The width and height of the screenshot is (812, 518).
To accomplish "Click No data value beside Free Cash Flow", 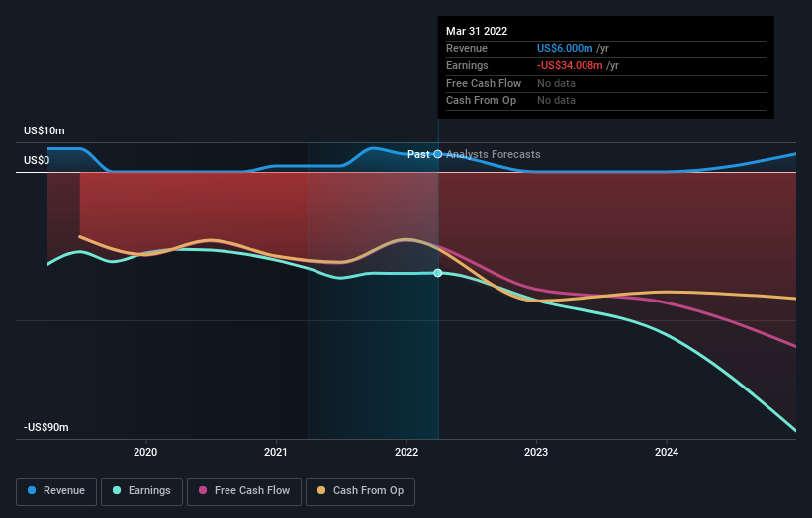I will 556,83.
